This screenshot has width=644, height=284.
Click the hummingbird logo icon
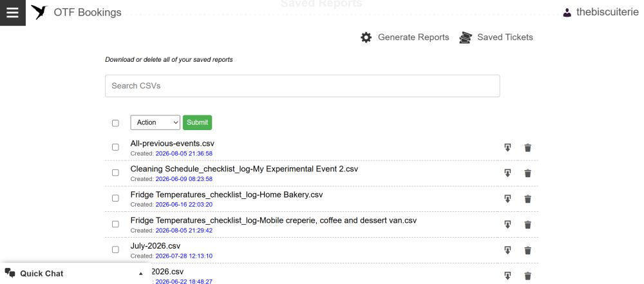[39, 12]
